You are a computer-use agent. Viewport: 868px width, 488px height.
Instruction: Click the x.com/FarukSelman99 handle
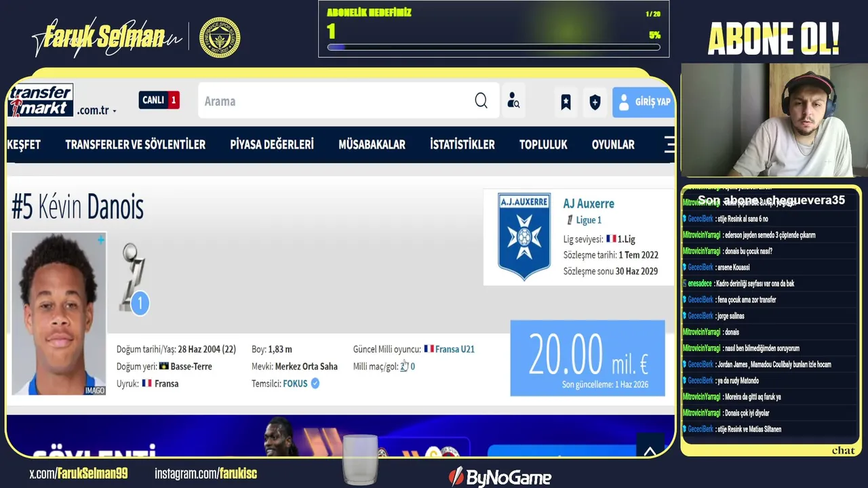tap(79, 474)
